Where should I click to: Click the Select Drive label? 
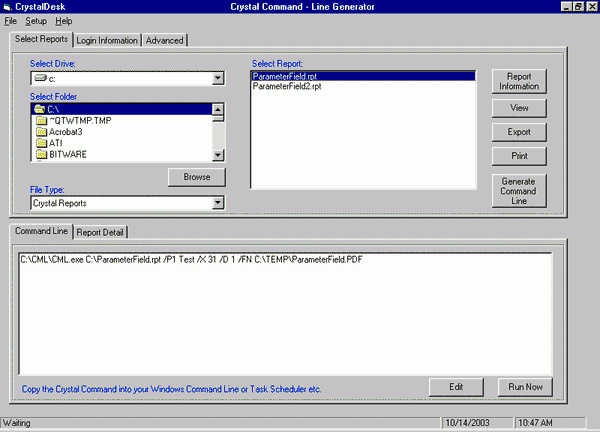point(52,64)
